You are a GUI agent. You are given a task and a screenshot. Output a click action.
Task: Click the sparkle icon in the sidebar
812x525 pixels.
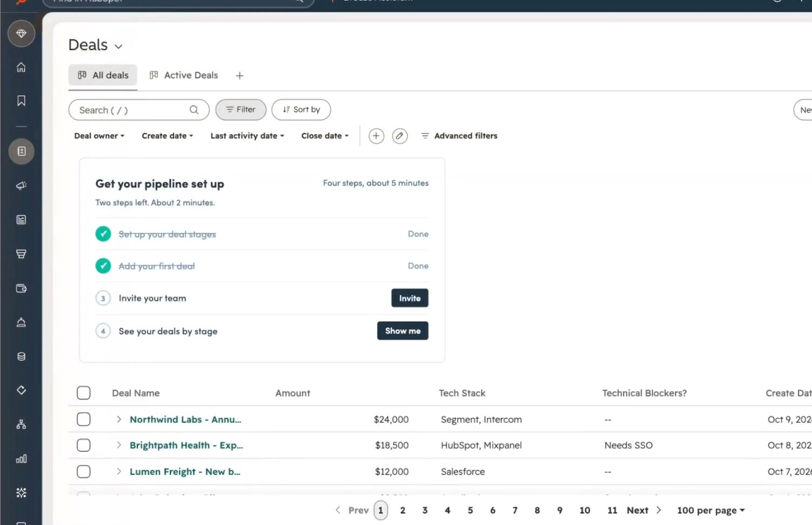coord(21,493)
